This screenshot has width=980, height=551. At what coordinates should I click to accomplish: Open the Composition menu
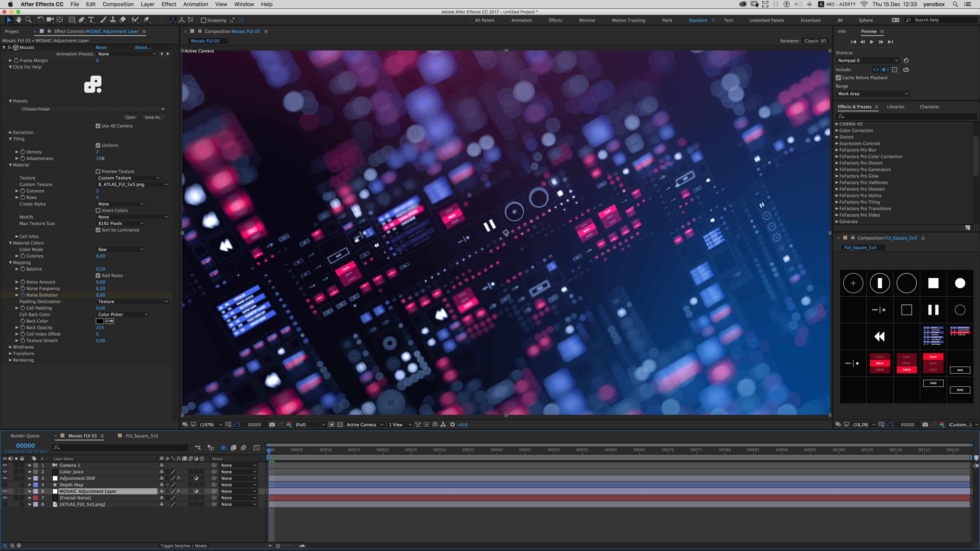pyautogui.click(x=118, y=4)
